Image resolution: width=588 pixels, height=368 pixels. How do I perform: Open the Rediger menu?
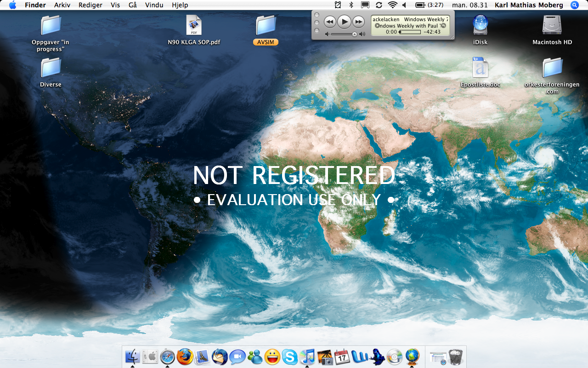(90, 5)
